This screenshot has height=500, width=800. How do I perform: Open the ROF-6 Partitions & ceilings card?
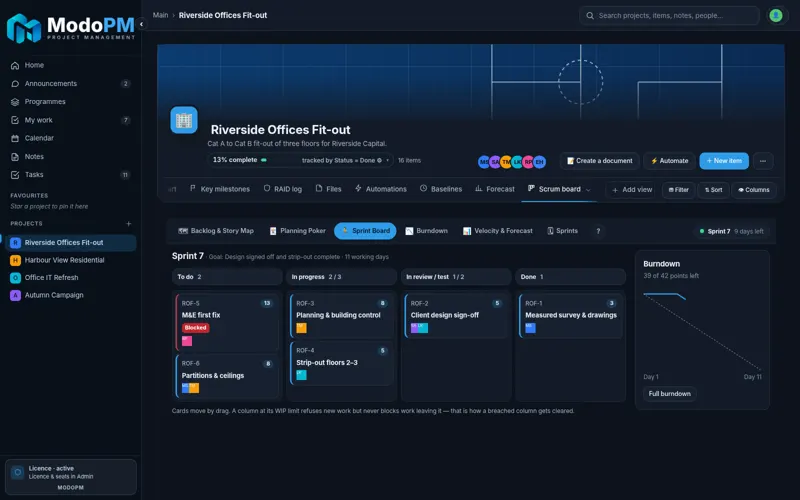point(227,376)
